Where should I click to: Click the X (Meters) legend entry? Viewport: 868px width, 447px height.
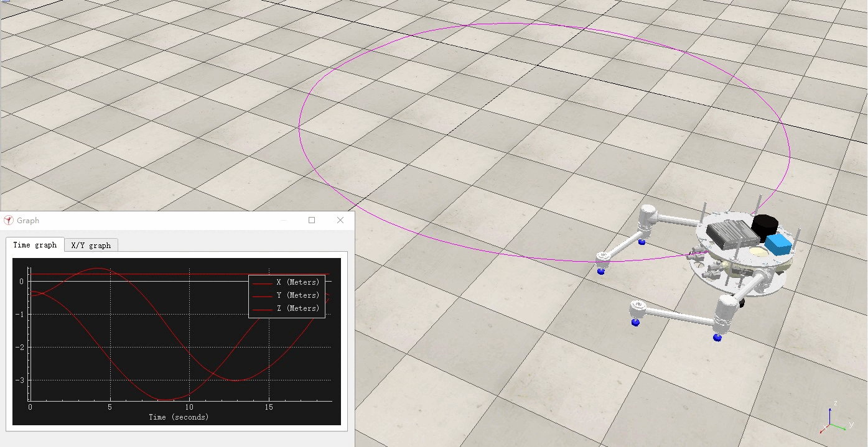(x=287, y=282)
